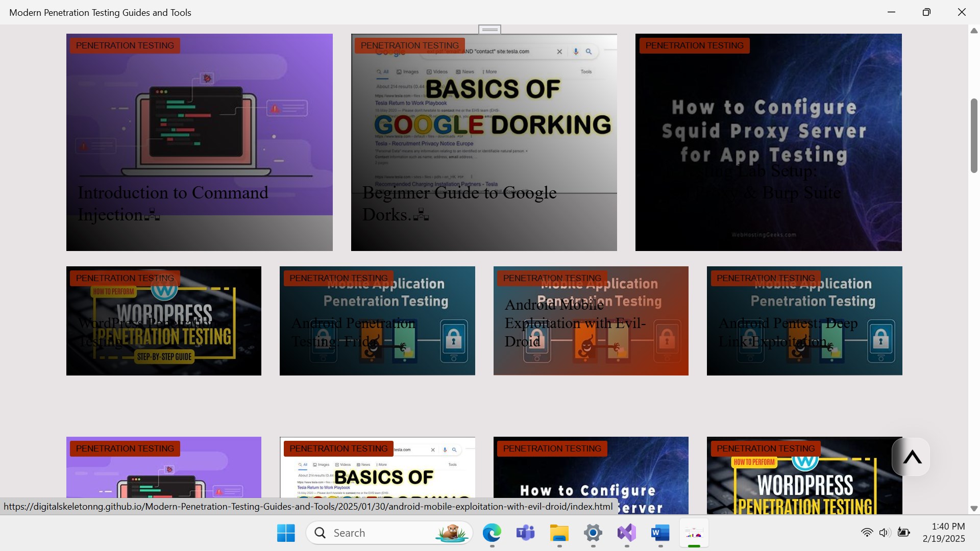Click the volume speaker tray icon
The image size is (980, 551).
click(x=885, y=533)
